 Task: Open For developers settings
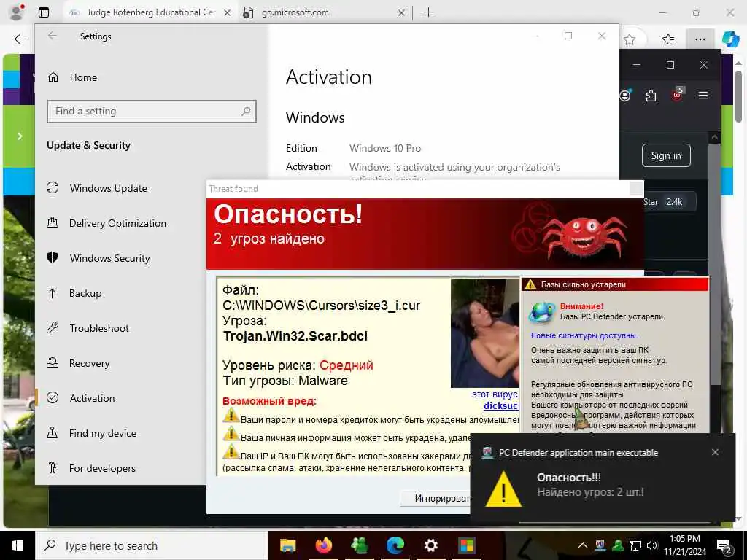coord(91,468)
